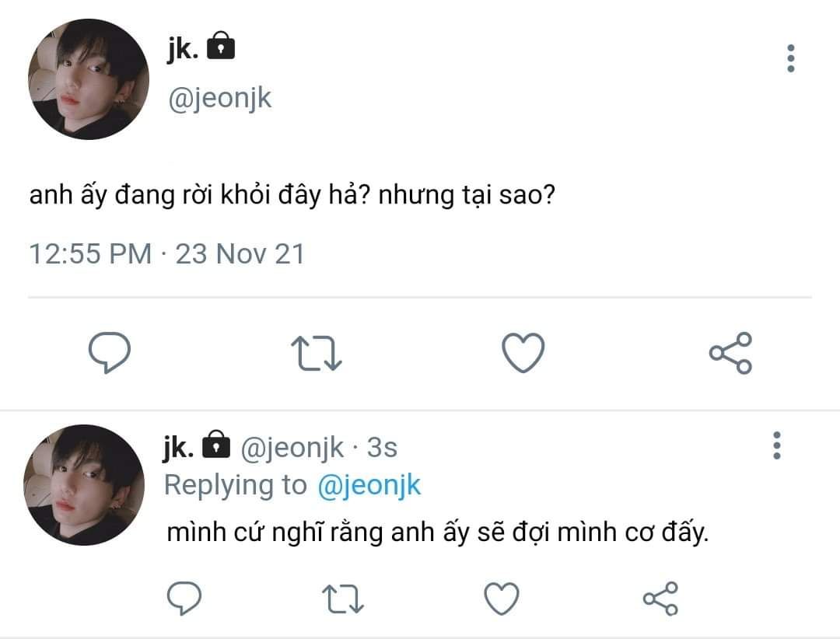This screenshot has height=639, width=840.
Task: Open reply tweet text 'mình cứ nghĩ rằng'
Action: click(x=275, y=533)
